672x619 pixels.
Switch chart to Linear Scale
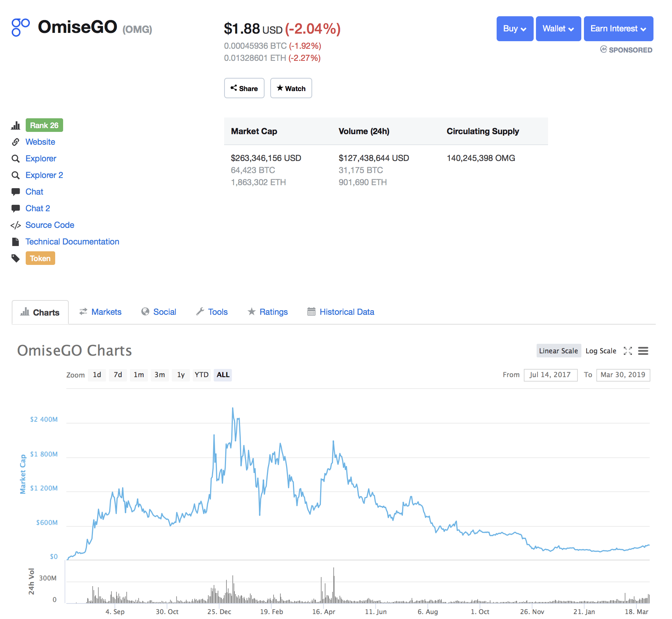[559, 351]
